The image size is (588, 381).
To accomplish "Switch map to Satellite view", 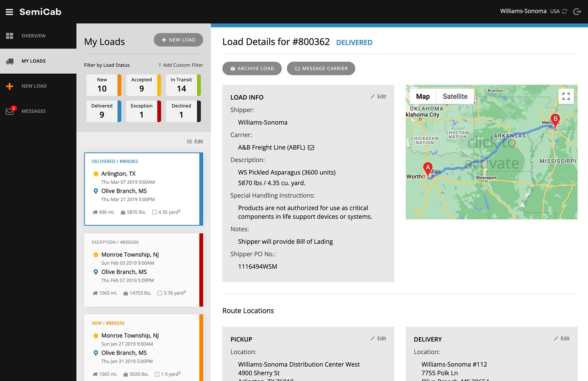I will coord(455,97).
